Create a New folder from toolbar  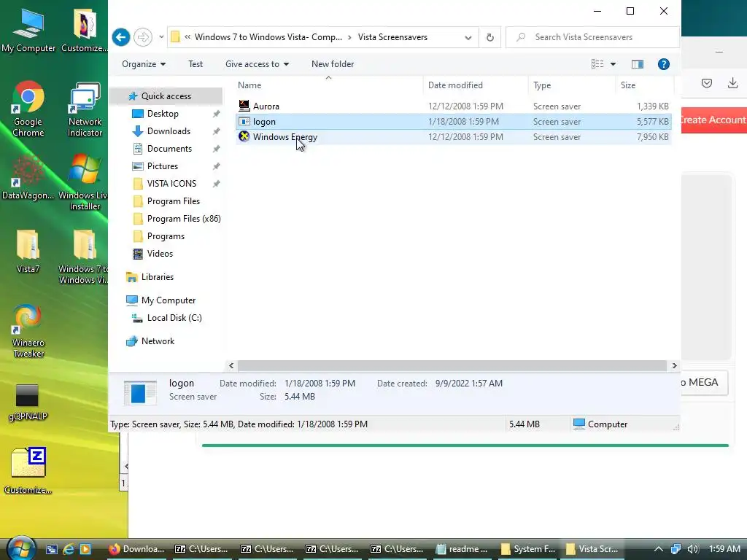tap(333, 64)
